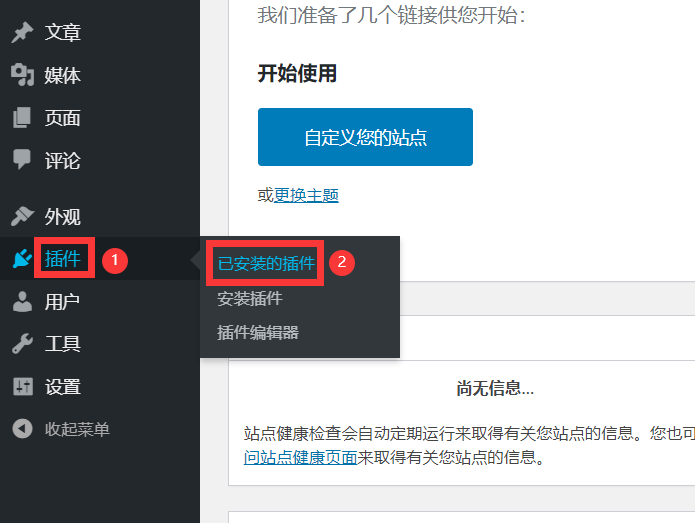This screenshot has height=523, width=695.
Task: Click the wrench icon beside 工具
Action: tap(22, 343)
